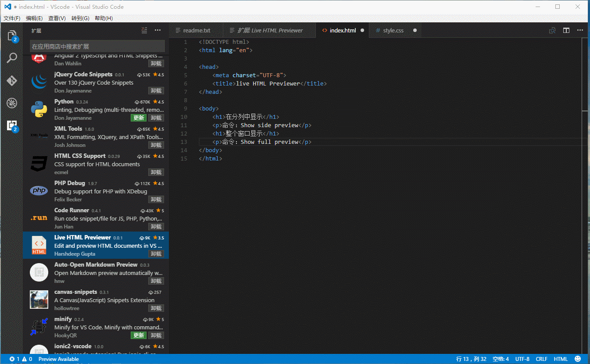The height and width of the screenshot is (364, 590).
Task: Open the 转到(G) menu
Action: coord(80,18)
